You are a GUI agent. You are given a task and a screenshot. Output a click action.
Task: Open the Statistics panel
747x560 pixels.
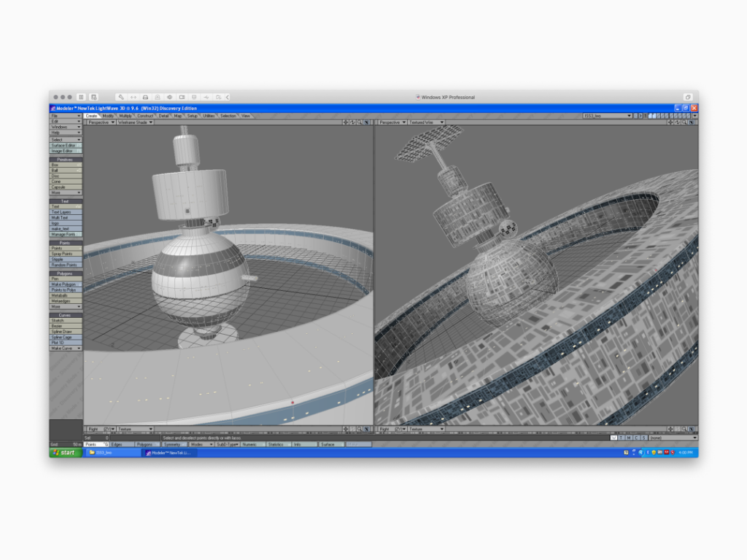pyautogui.click(x=278, y=444)
